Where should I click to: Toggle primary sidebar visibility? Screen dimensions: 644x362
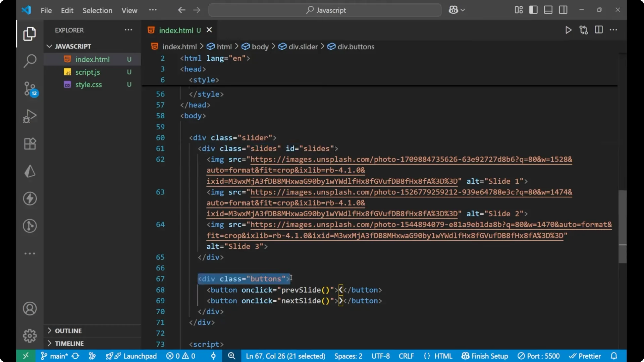(533, 10)
